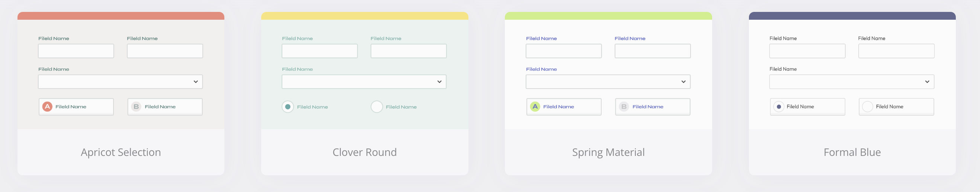
Task: Select the empty radio in Formal Blue
Action: 867,107
